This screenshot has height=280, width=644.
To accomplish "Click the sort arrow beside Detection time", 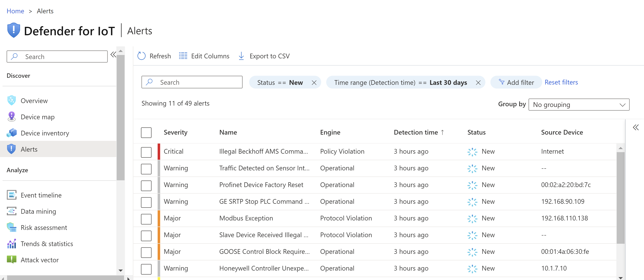I will click(x=443, y=132).
